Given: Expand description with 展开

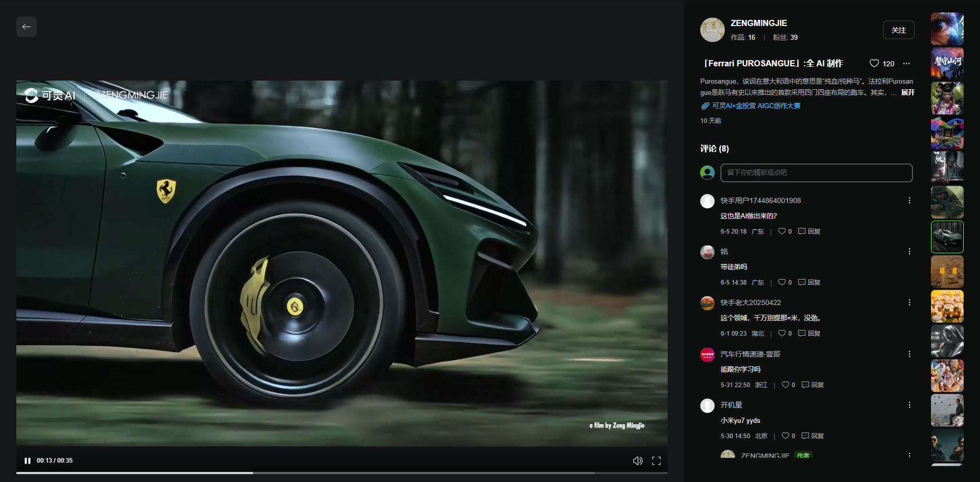Looking at the screenshot, I should coord(908,92).
